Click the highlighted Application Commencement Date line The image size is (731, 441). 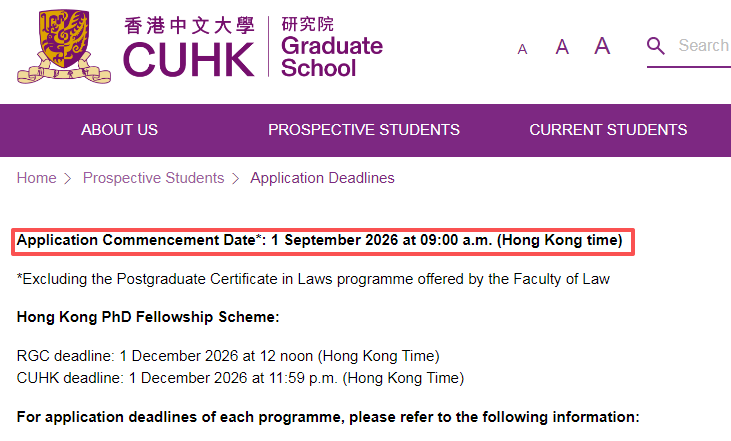click(x=323, y=241)
